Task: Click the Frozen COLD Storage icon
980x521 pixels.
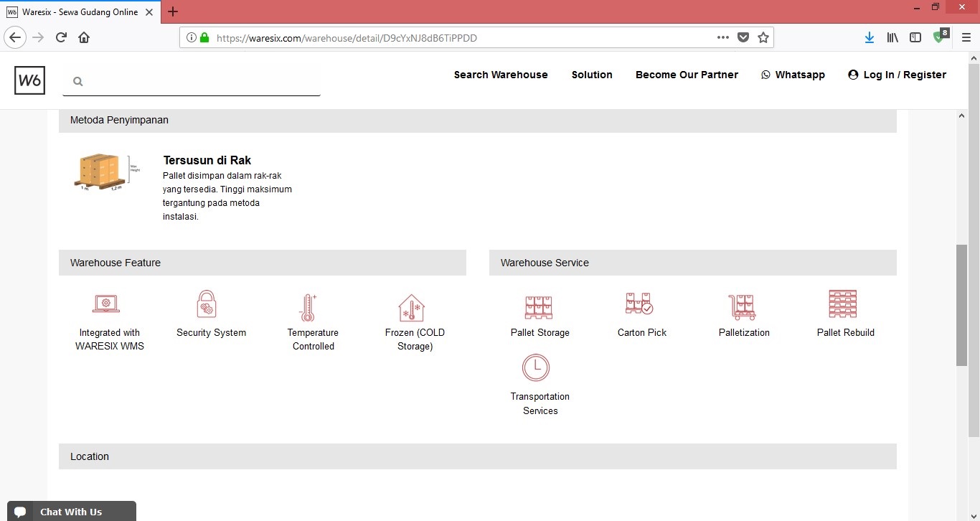Action: pos(412,308)
